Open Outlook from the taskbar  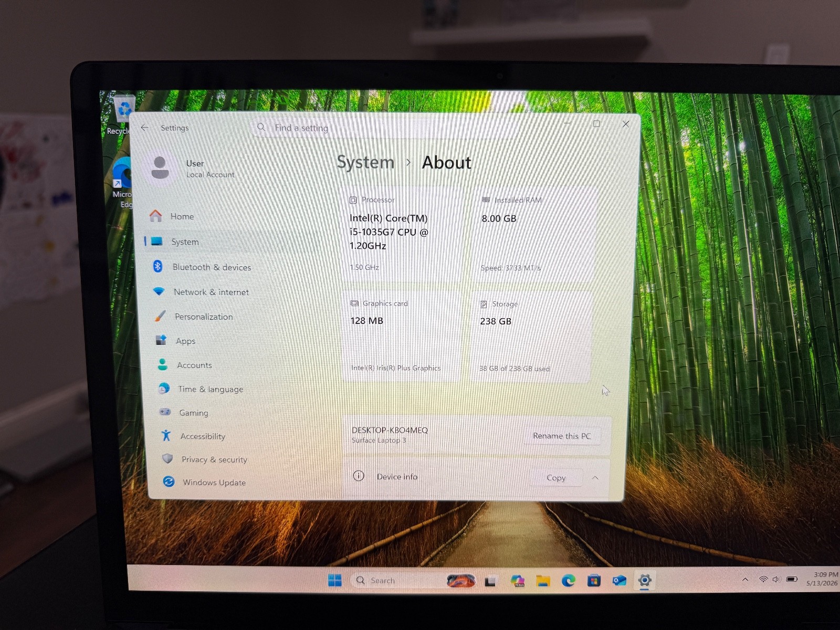(619, 580)
